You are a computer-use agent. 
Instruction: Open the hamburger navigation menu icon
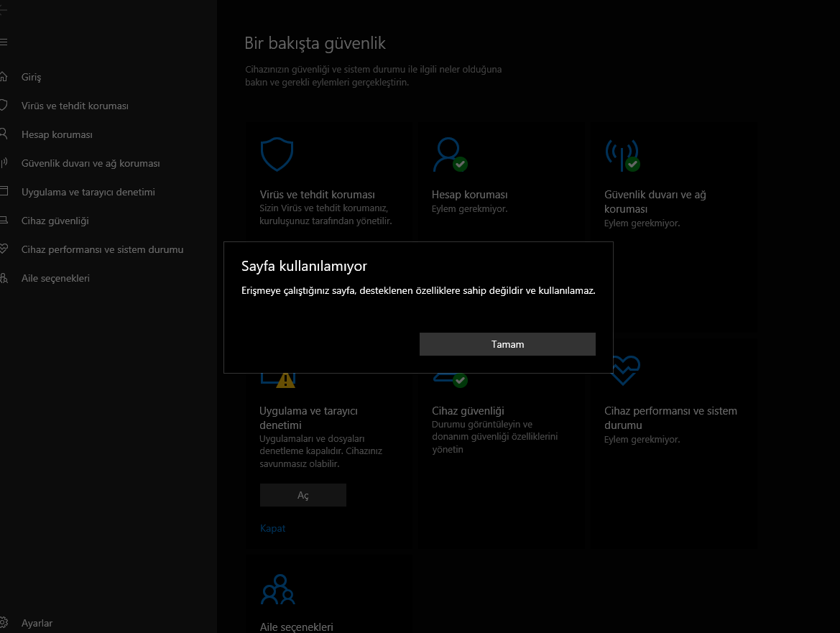pyautogui.click(x=3, y=42)
